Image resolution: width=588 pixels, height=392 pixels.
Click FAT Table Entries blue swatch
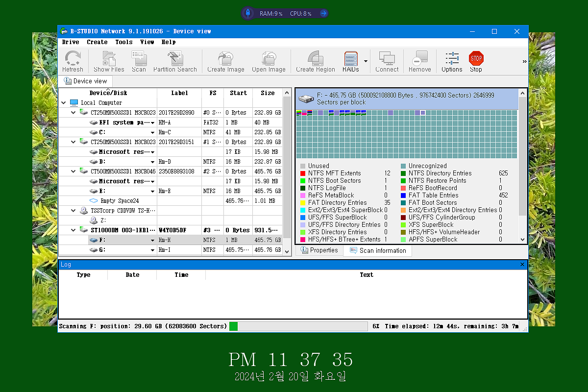403,196
